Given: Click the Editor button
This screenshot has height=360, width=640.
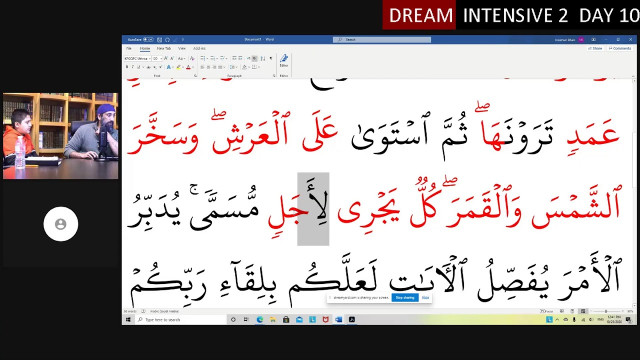Looking at the screenshot, I should [x=284, y=61].
